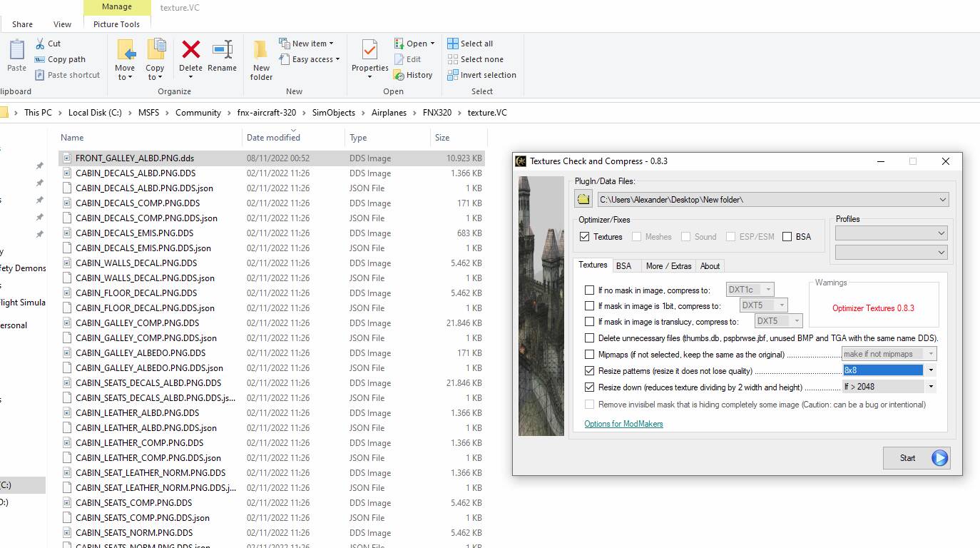Click the Copy to icon

(155, 50)
